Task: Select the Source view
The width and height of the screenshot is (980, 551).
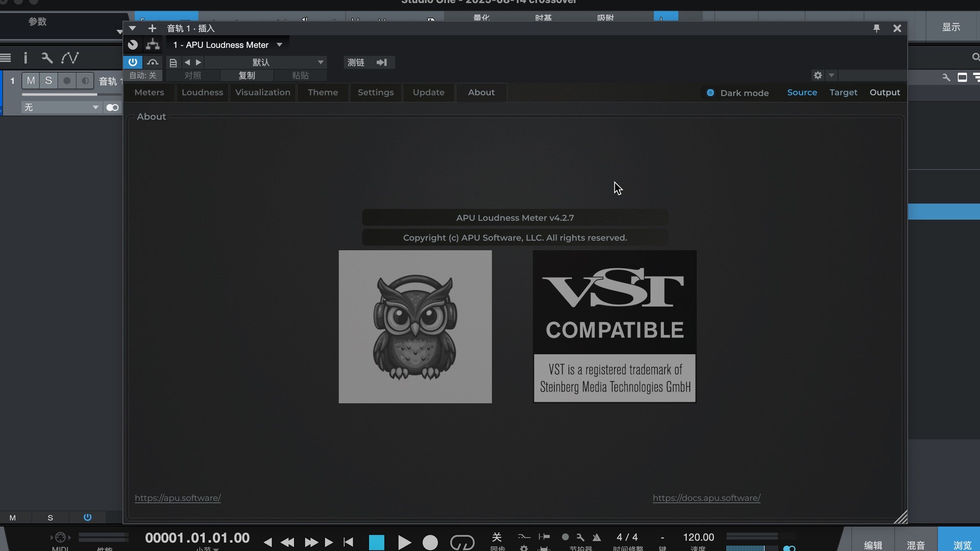Action: pyautogui.click(x=802, y=92)
